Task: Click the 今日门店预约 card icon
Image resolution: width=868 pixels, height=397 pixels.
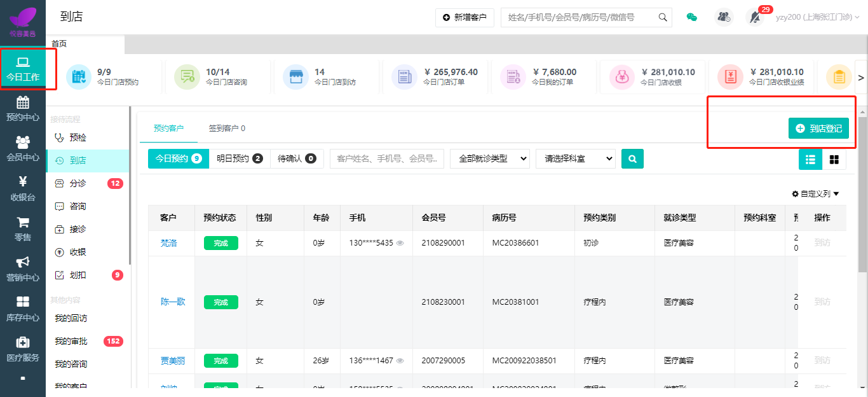Action: click(79, 77)
